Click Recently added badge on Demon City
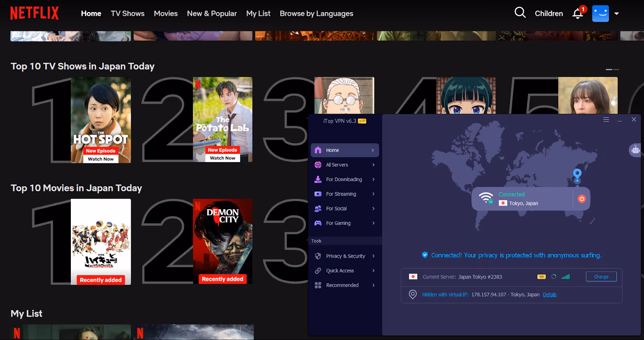Image resolution: width=644 pixels, height=340 pixels. 223,279
